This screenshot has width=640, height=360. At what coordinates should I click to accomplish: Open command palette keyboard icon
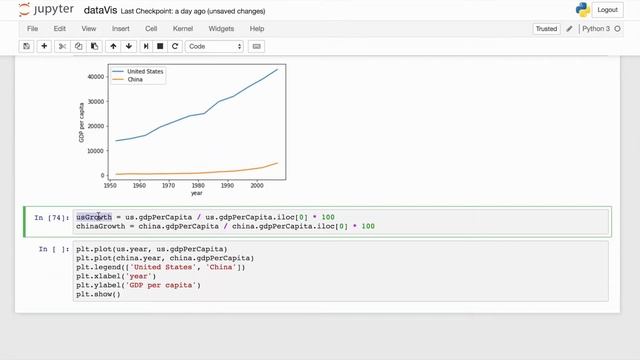tap(256, 46)
